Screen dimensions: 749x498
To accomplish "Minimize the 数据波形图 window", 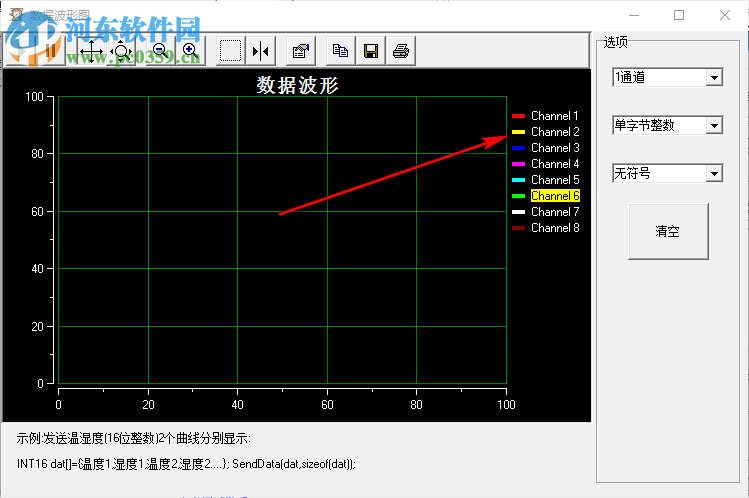I will (634, 15).
